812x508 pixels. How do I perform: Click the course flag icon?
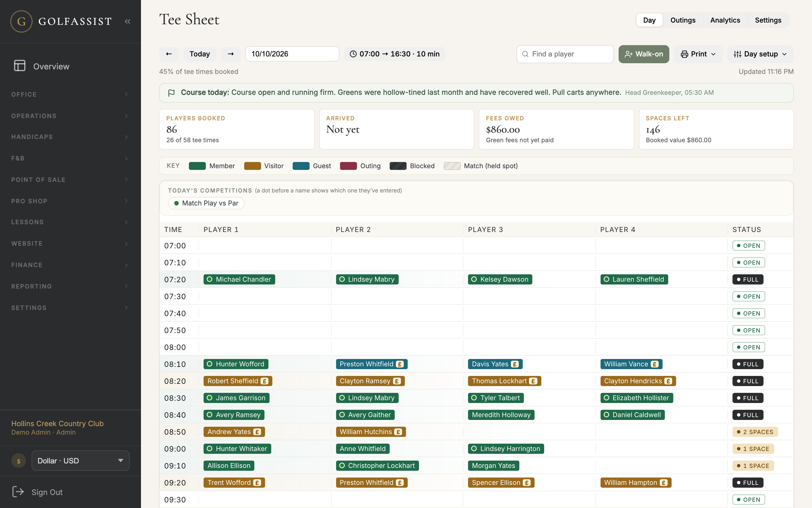click(x=171, y=93)
